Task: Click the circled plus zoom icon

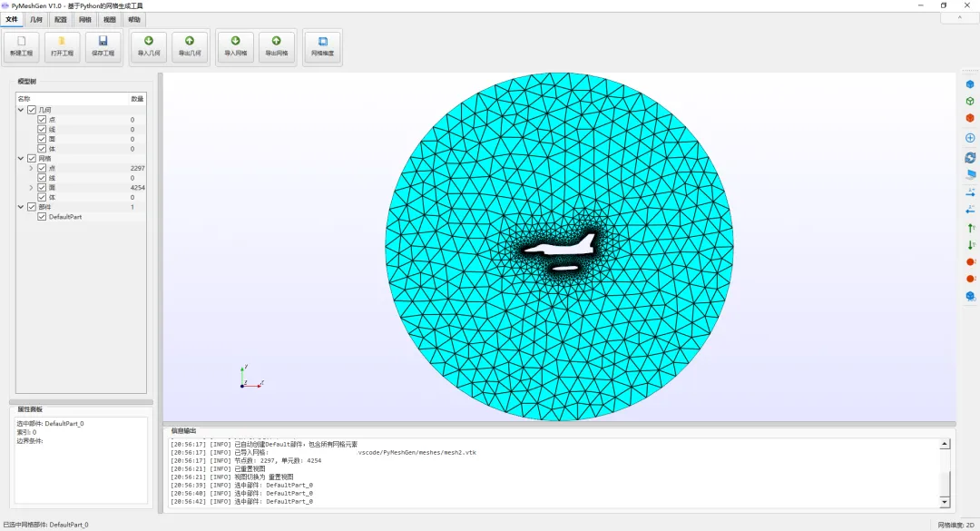Action: 970,138
